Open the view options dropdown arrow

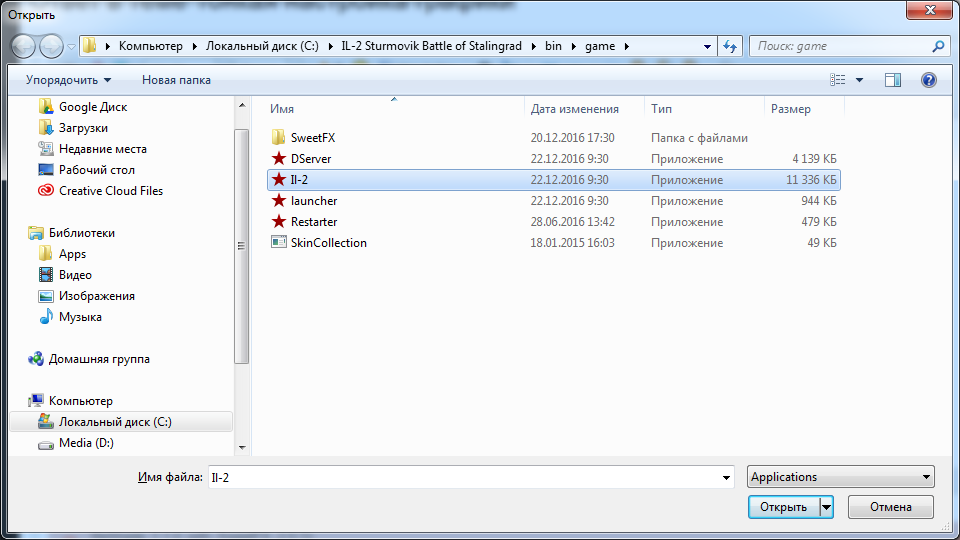pyautogui.click(x=859, y=80)
